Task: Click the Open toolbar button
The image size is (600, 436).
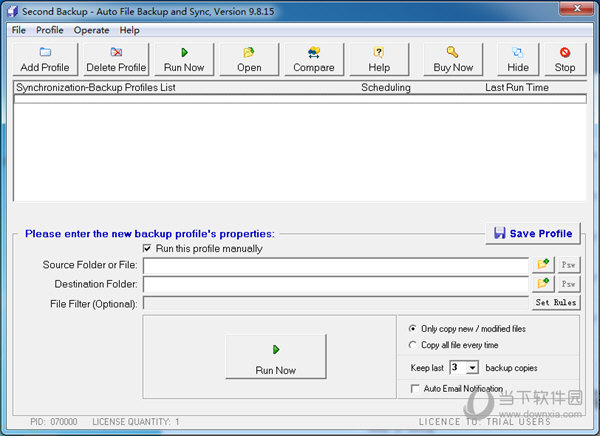Action: [x=249, y=59]
